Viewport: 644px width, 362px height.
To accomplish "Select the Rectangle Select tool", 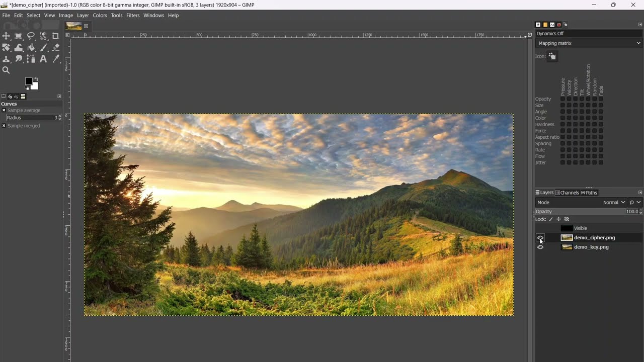I will (x=19, y=36).
